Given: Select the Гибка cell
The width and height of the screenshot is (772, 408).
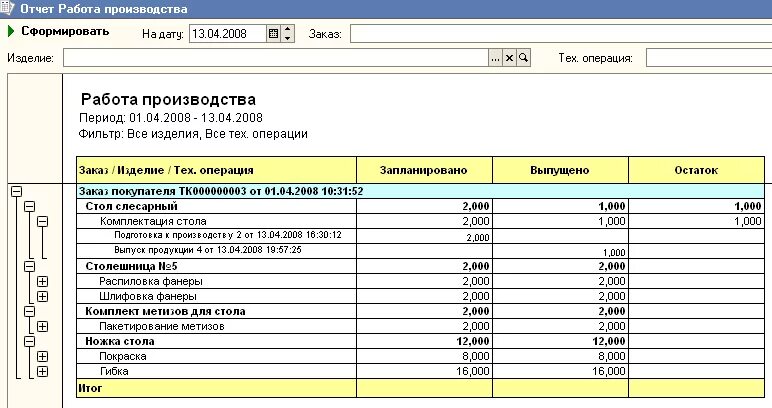Looking at the screenshot, I should click(x=216, y=372).
